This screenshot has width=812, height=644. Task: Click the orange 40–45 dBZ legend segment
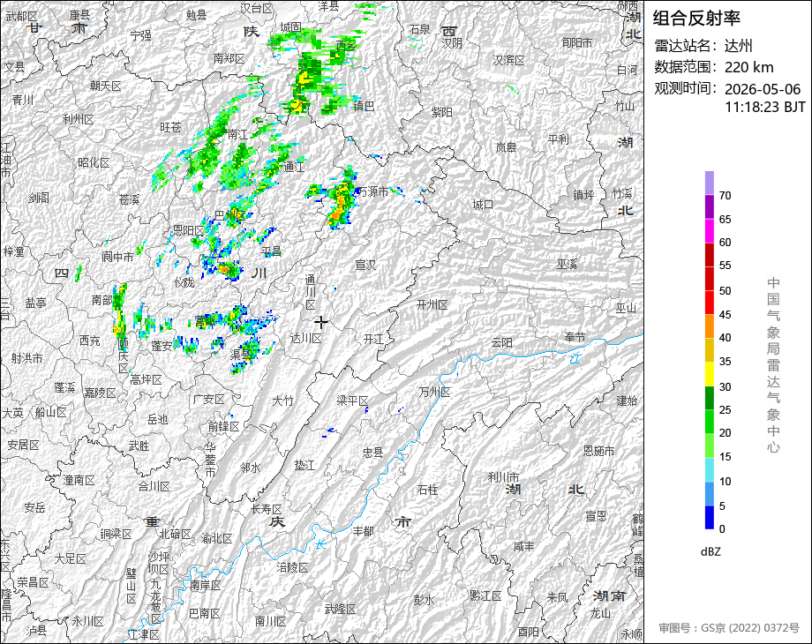[x=710, y=326]
